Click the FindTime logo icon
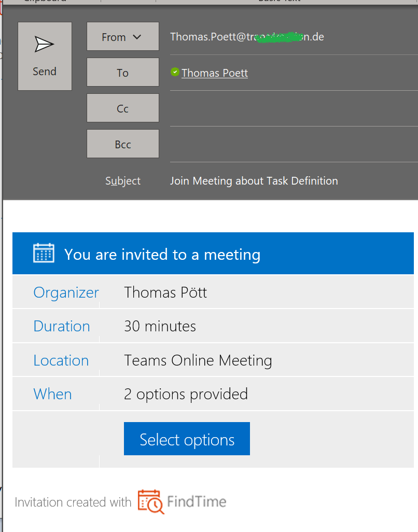This screenshot has height=532, width=418. (149, 501)
